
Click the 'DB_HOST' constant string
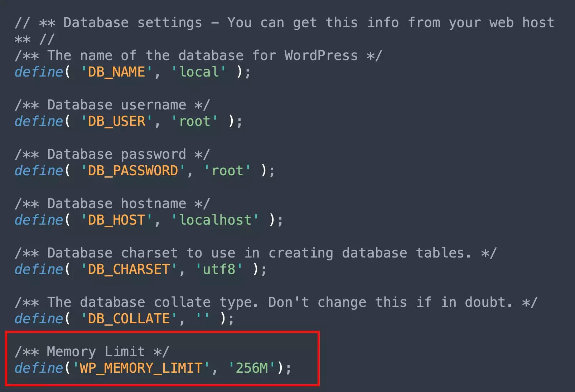117,220
